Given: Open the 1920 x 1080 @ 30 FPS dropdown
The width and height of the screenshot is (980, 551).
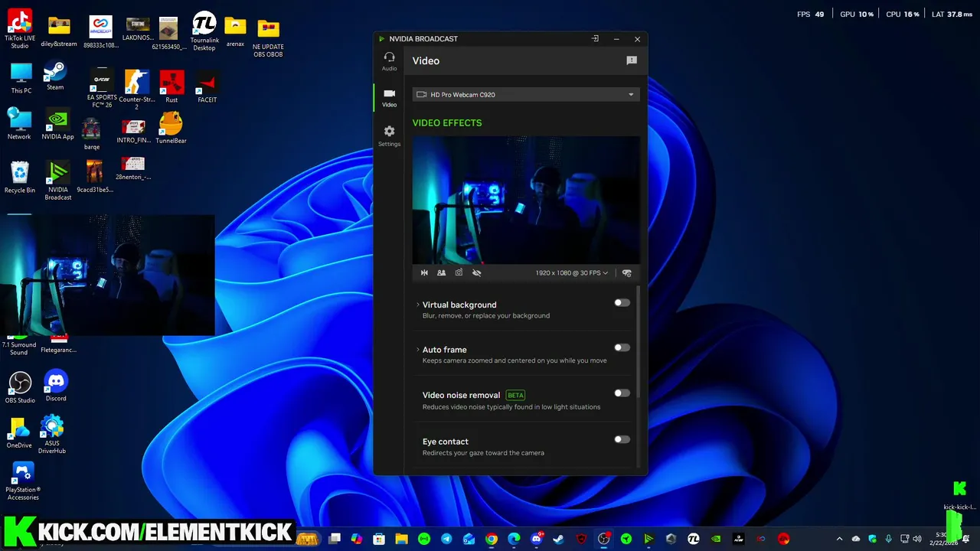Looking at the screenshot, I should pyautogui.click(x=571, y=272).
